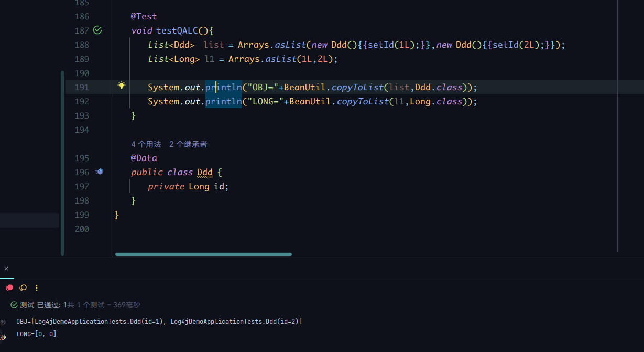
Task: Open the '4 个用法' usages hint
Action: tap(146, 144)
